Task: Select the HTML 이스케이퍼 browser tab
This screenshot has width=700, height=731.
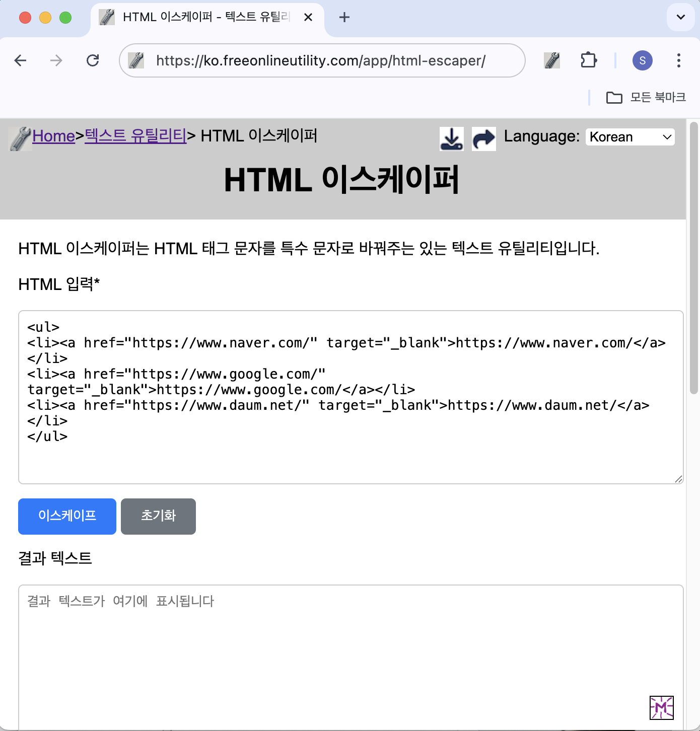Action: click(x=207, y=18)
